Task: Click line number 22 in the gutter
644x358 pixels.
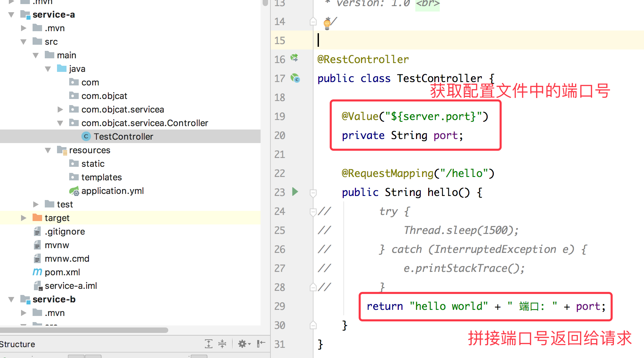Action: (x=280, y=173)
